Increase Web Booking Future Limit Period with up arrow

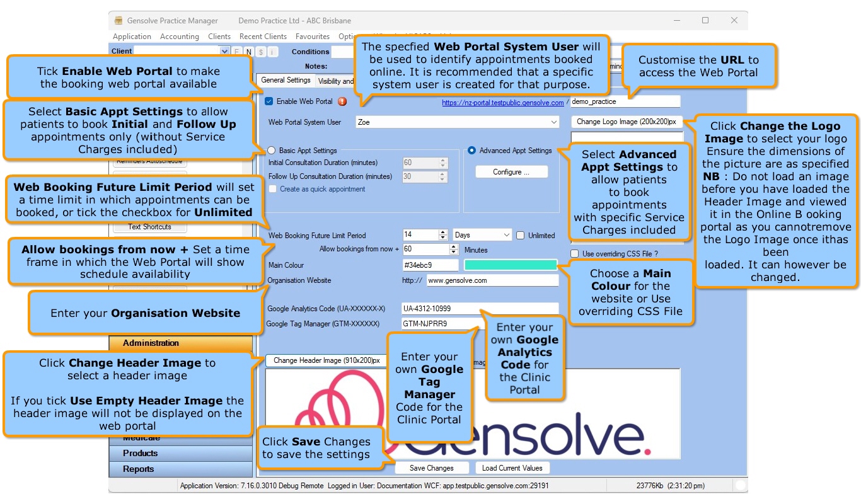[x=443, y=232]
